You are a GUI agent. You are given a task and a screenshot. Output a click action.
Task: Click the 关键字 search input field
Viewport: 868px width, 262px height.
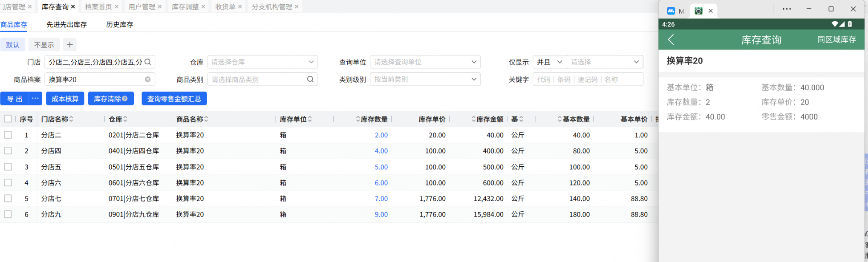[x=587, y=80]
